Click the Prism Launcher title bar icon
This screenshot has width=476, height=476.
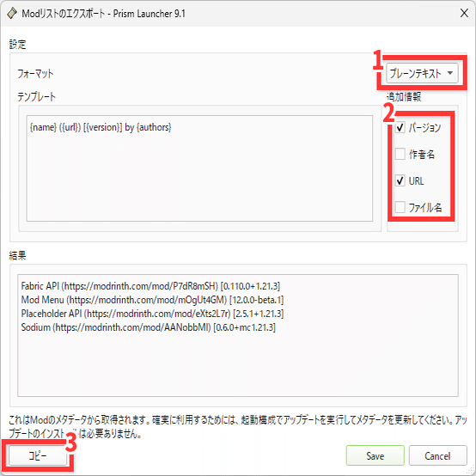(11, 14)
